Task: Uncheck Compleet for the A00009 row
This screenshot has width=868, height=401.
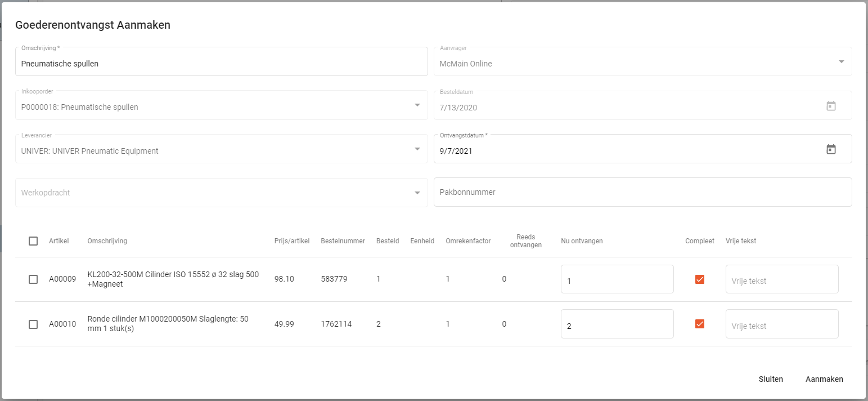Action: pyautogui.click(x=700, y=279)
